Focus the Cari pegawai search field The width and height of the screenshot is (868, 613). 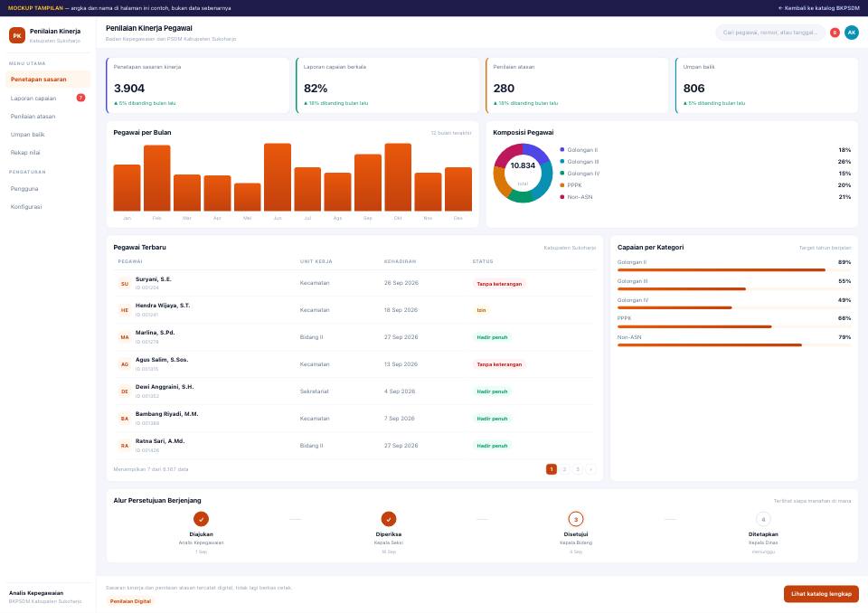770,33
